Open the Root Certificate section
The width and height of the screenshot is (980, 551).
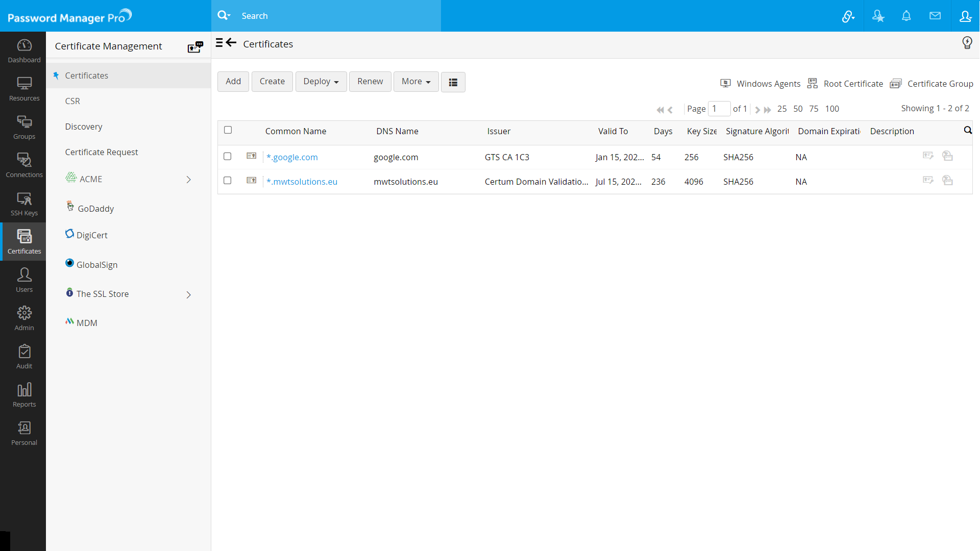coord(845,83)
